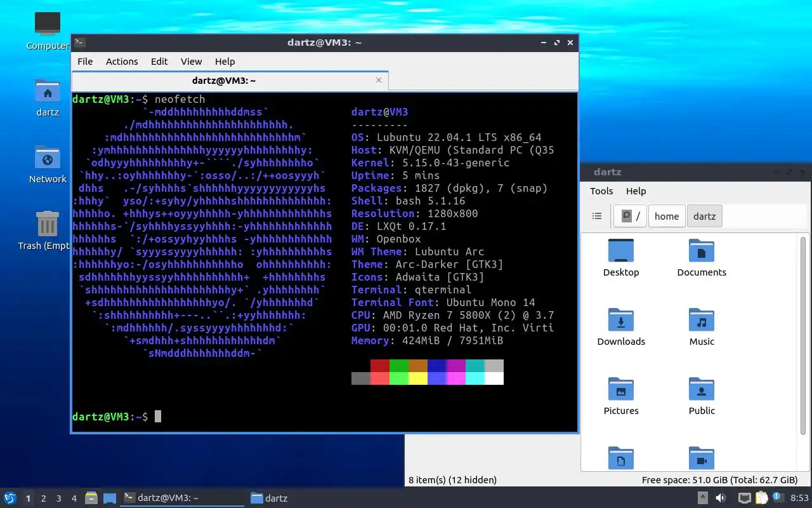812x508 pixels.
Task: Click the 'Memory: 424MiB / 7951MiB' line
Action: point(428,340)
